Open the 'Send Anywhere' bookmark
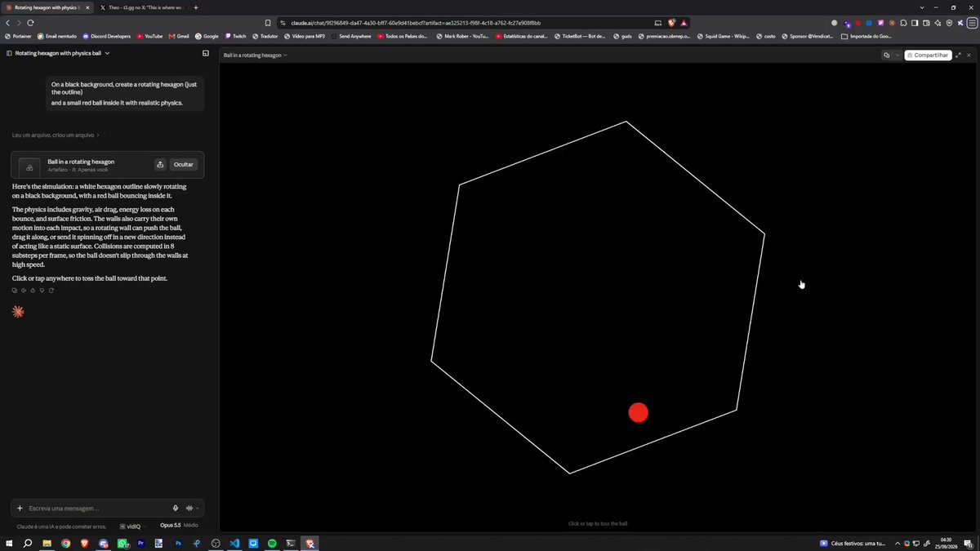This screenshot has height=551, width=980. 350,36
